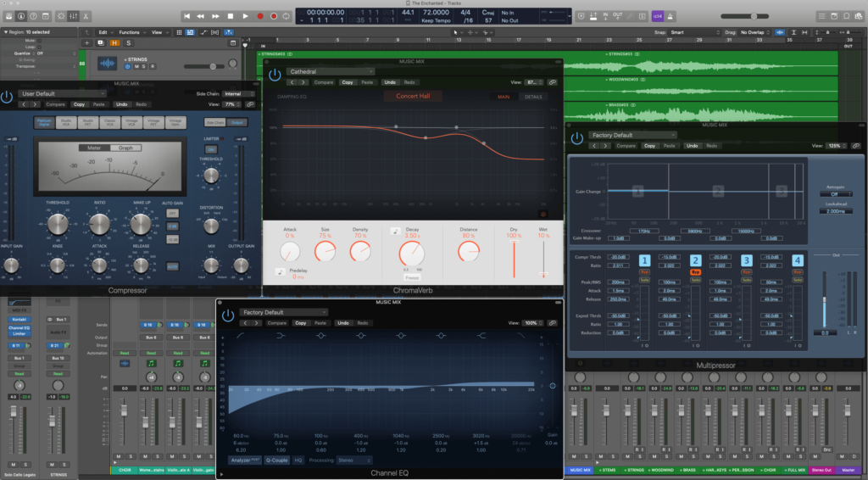868x480 pixels.
Task: Bypass Multipressor with its power button
Action: coord(576,138)
